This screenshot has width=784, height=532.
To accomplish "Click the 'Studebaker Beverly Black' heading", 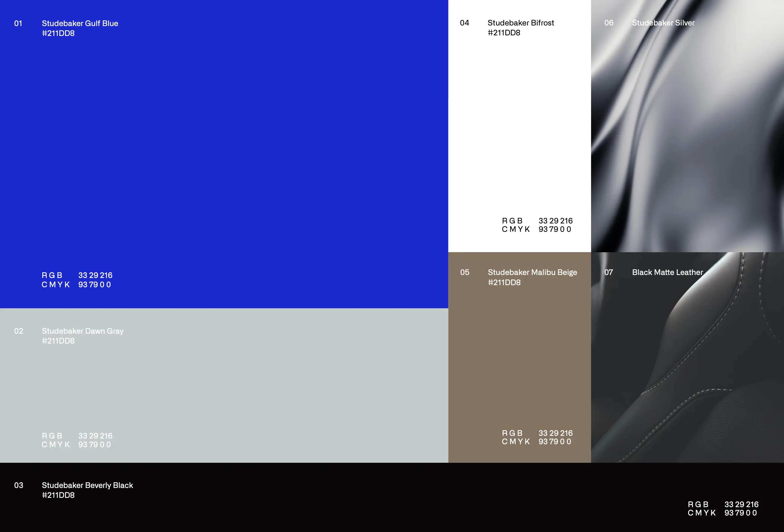I will point(87,485).
